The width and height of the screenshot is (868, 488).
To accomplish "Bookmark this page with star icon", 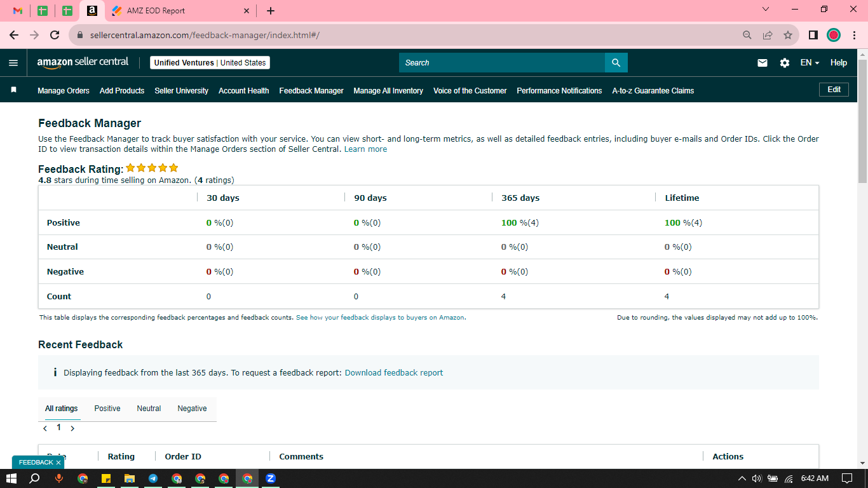I will tap(788, 35).
